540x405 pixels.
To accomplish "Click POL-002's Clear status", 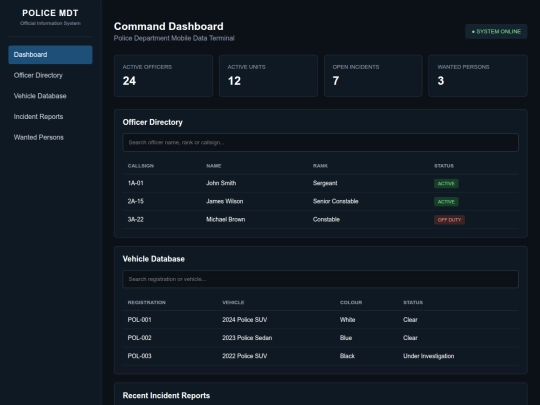I will click(x=410, y=338).
